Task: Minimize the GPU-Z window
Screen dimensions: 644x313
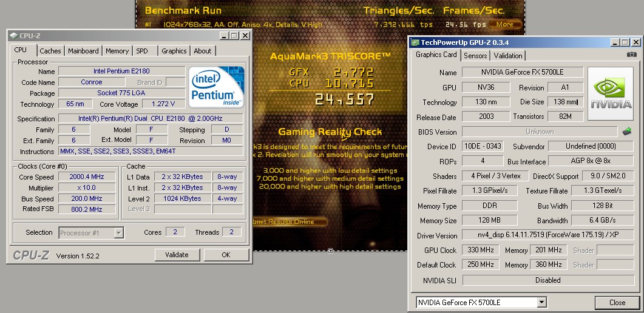Action: pyautogui.click(x=615, y=42)
